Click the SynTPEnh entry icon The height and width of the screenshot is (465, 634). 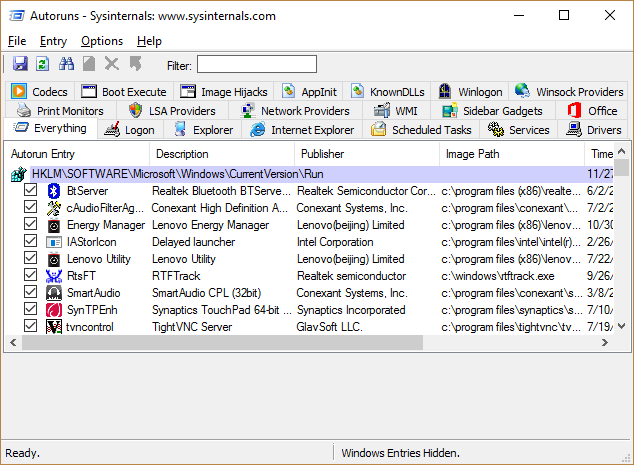click(x=54, y=310)
